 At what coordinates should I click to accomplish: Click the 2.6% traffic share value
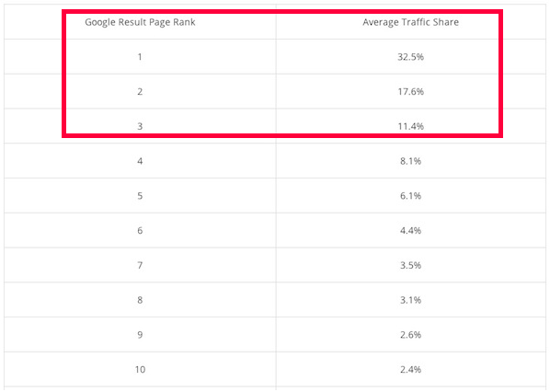tap(411, 334)
